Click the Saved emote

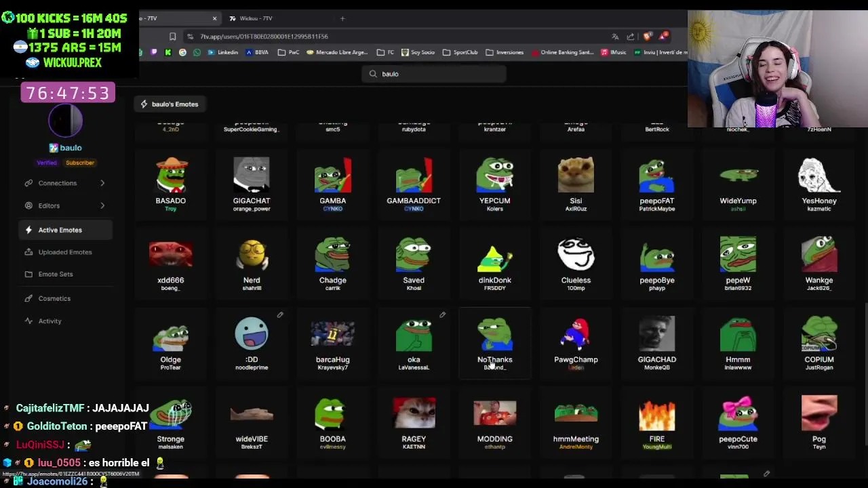click(414, 264)
